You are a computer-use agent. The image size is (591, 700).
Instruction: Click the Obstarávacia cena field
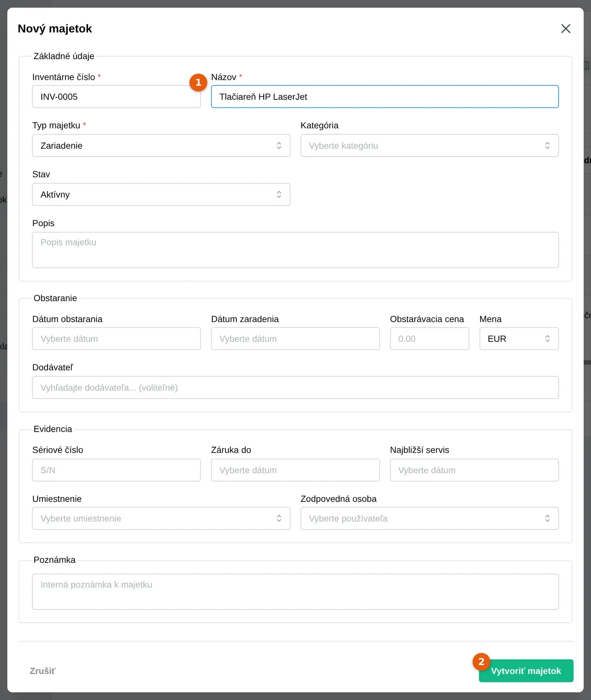tap(430, 339)
